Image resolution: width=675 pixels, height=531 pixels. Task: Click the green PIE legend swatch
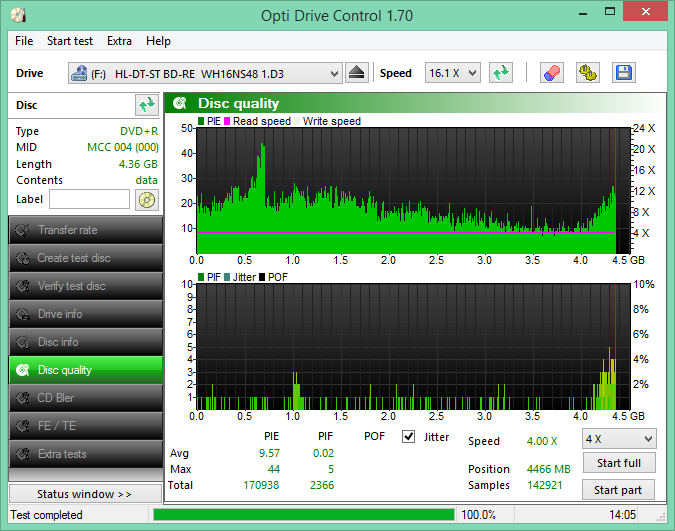tap(201, 121)
